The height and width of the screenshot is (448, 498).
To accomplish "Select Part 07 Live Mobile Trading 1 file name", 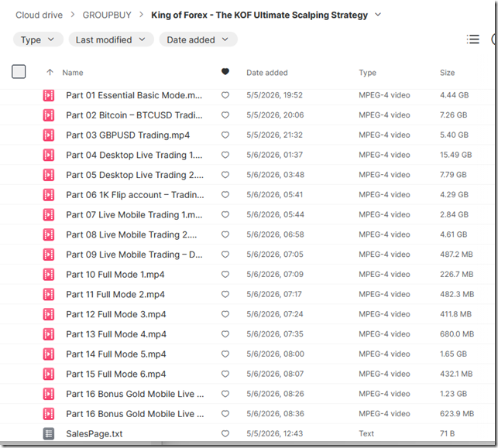I will tap(134, 215).
